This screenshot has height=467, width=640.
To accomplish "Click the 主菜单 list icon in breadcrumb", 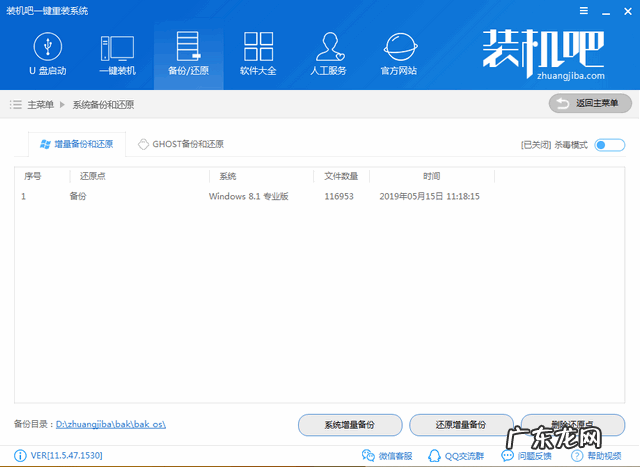I will coord(16,105).
